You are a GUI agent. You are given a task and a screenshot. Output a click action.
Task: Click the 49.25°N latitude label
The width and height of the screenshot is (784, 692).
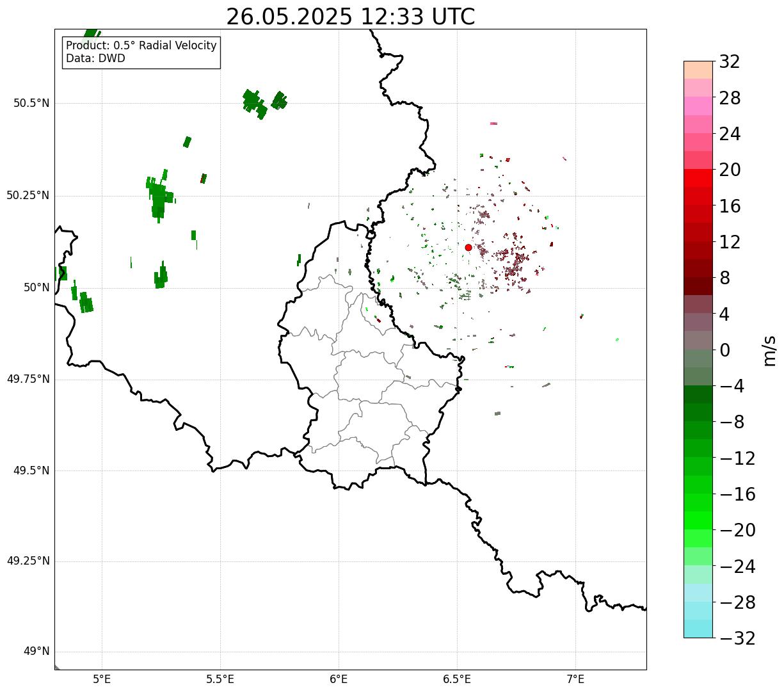[x=28, y=561]
